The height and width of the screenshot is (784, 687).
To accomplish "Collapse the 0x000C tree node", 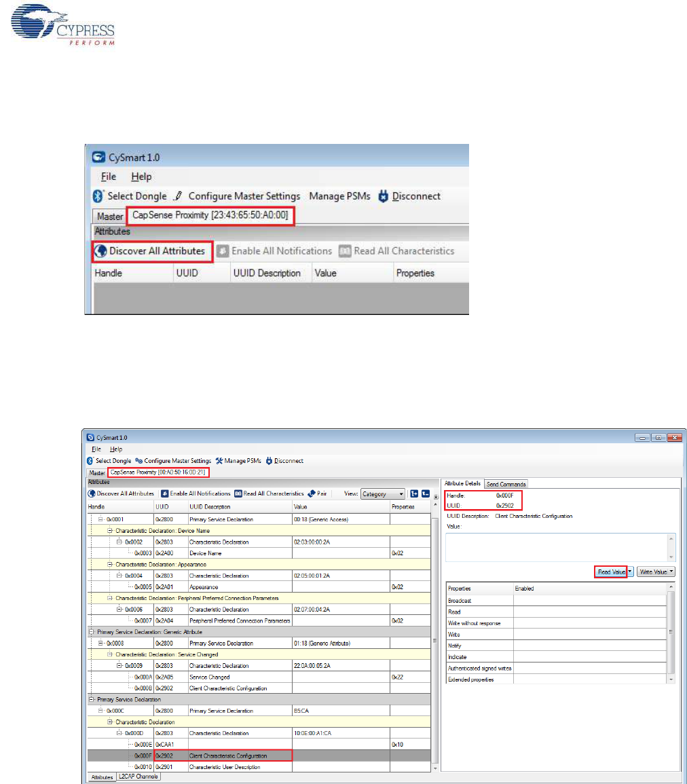I will point(100,711).
